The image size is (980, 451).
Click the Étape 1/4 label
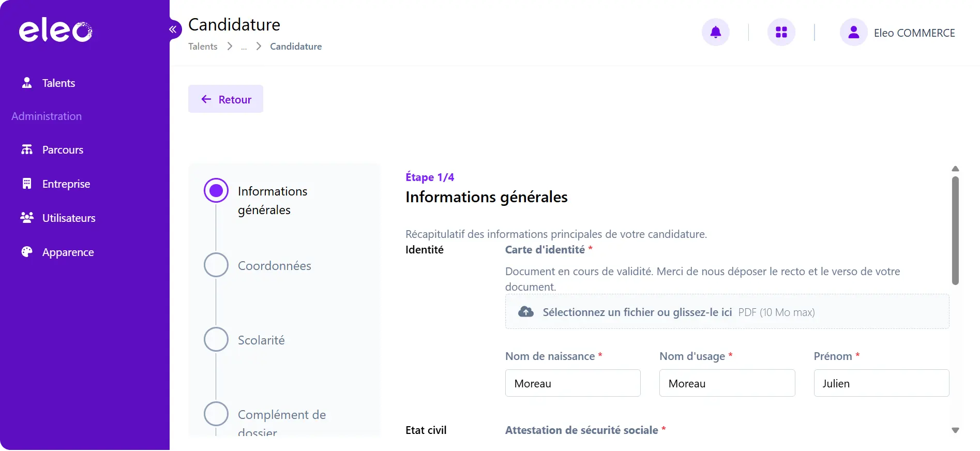[430, 177]
